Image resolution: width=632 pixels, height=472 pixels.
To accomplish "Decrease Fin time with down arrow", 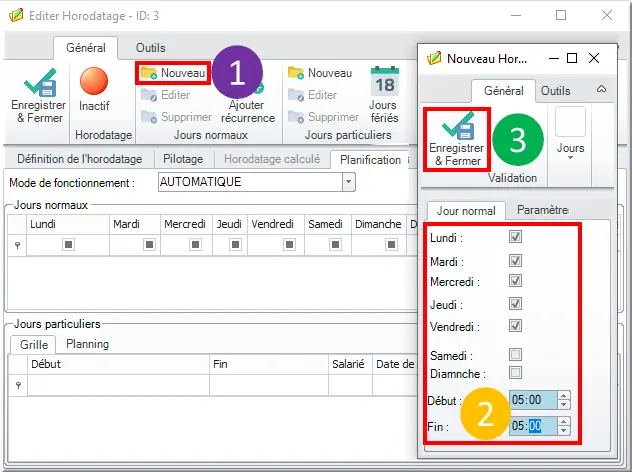I will click(564, 430).
